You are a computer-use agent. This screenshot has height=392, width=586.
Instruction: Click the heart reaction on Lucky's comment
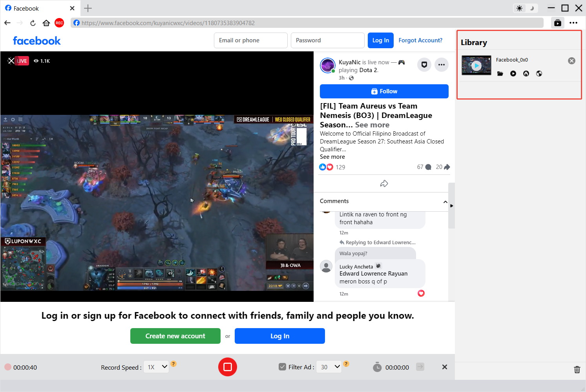coord(421,293)
